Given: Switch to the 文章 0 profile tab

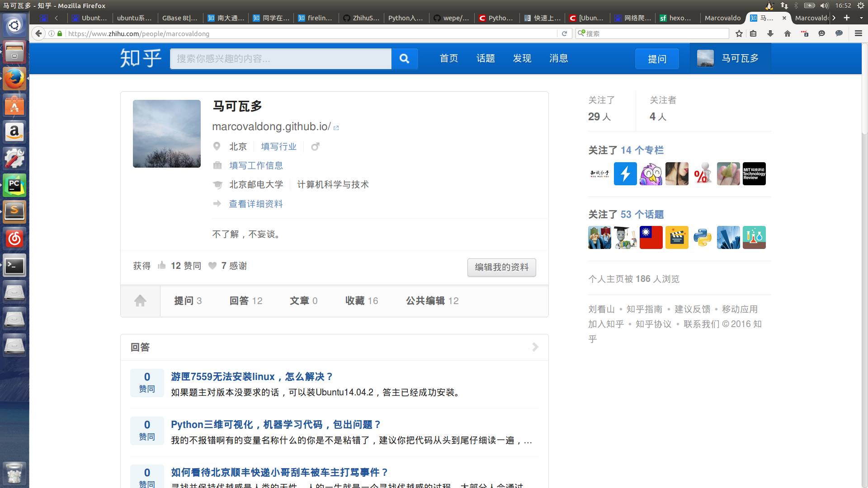Looking at the screenshot, I should click(304, 301).
